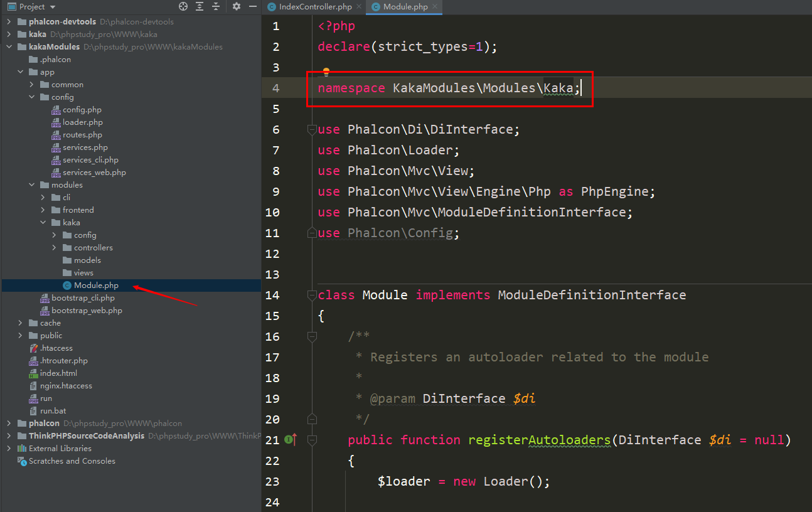Screen dimensions: 812x512
Task: Open bootstrap_cli.php file
Action: click(x=83, y=297)
